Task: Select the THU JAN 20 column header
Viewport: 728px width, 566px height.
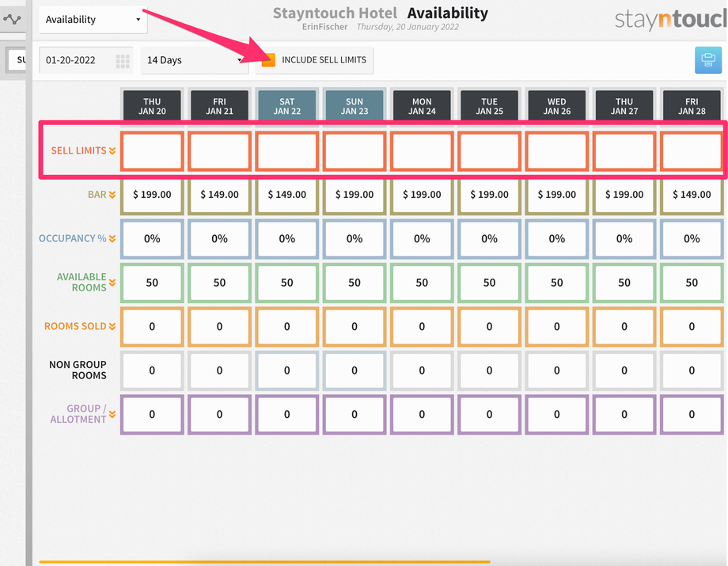Action: coord(152,106)
